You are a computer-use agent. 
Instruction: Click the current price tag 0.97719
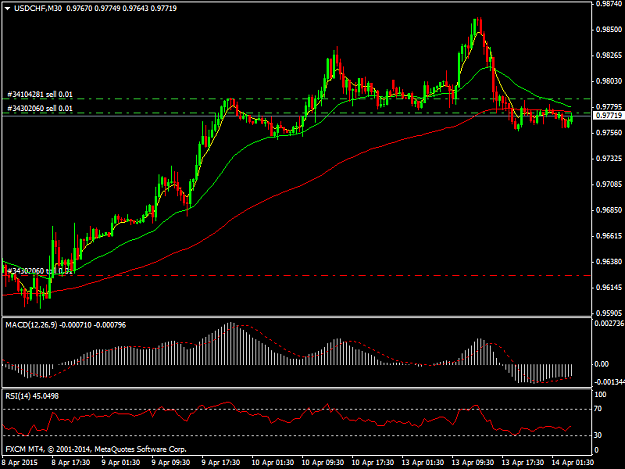pyautogui.click(x=608, y=116)
